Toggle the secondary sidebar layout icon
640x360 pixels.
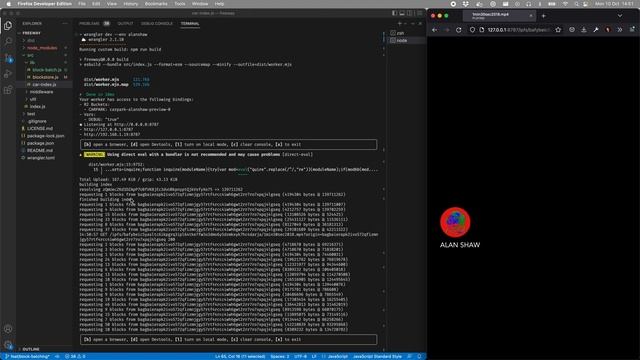[410, 13]
